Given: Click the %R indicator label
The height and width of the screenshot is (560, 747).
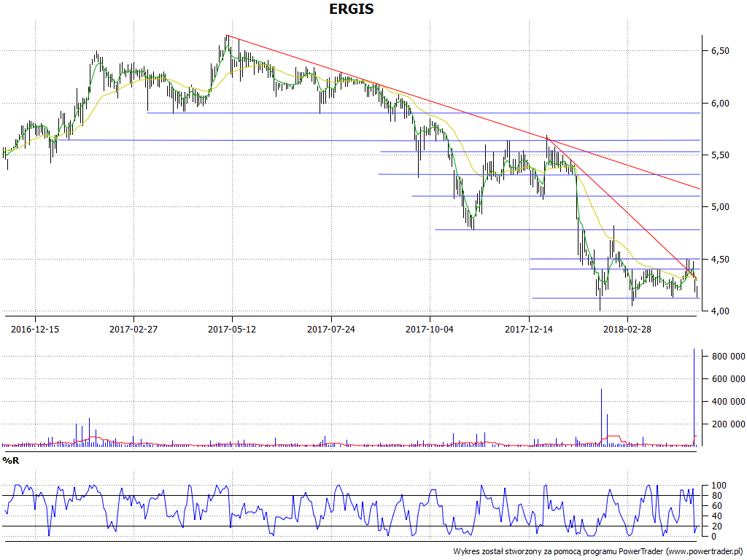Looking at the screenshot, I should (x=11, y=461).
